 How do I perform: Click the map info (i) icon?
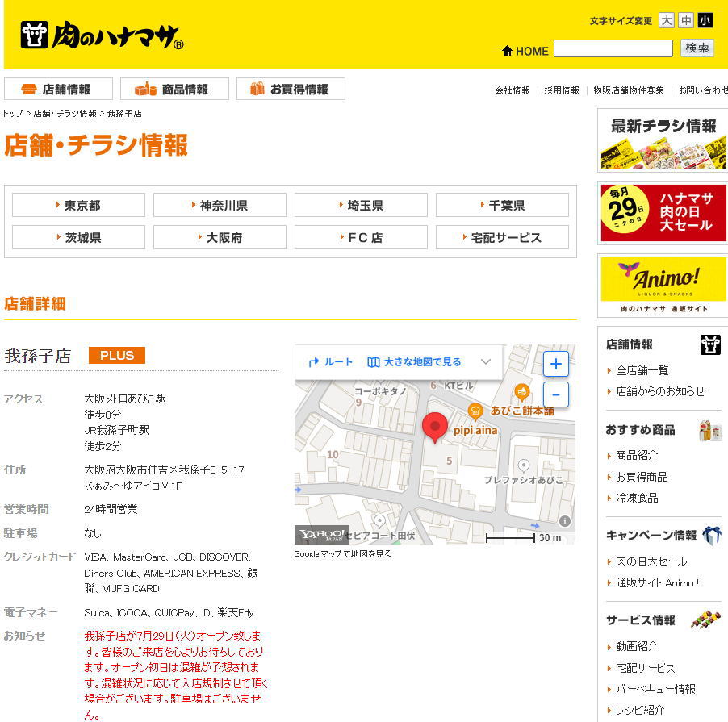tap(565, 521)
